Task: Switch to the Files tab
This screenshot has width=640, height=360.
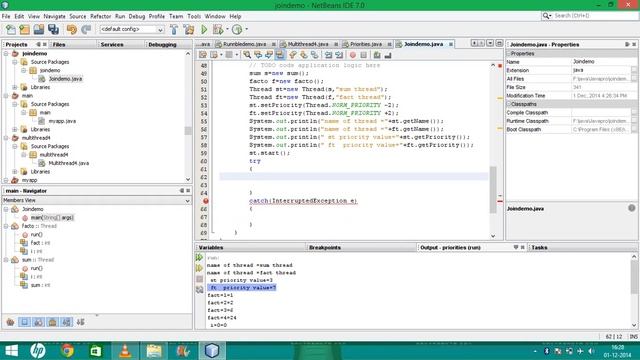Action: point(59,44)
